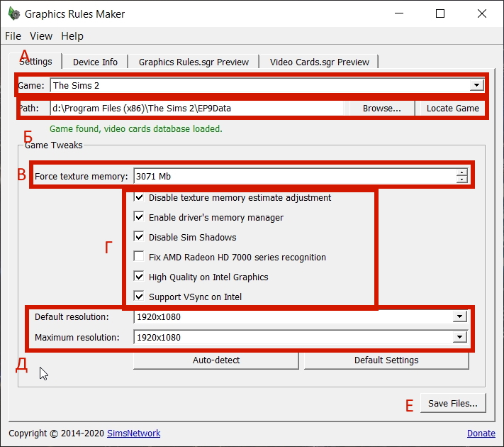Open the File menu

click(x=13, y=36)
